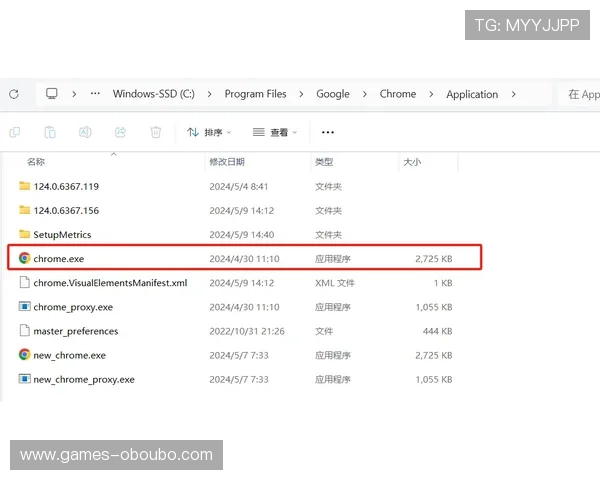Open the 查看 view dropdown
600x480 pixels.
(x=275, y=132)
